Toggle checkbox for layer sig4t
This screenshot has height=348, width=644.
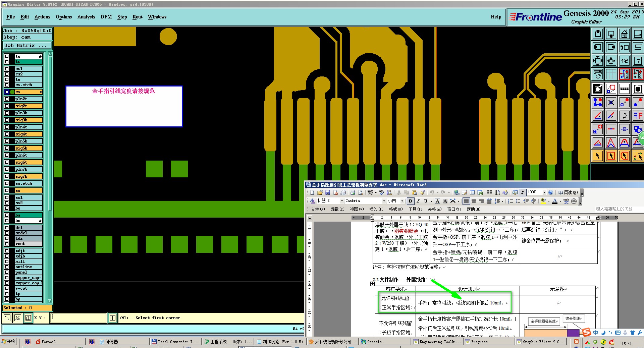pos(7,134)
